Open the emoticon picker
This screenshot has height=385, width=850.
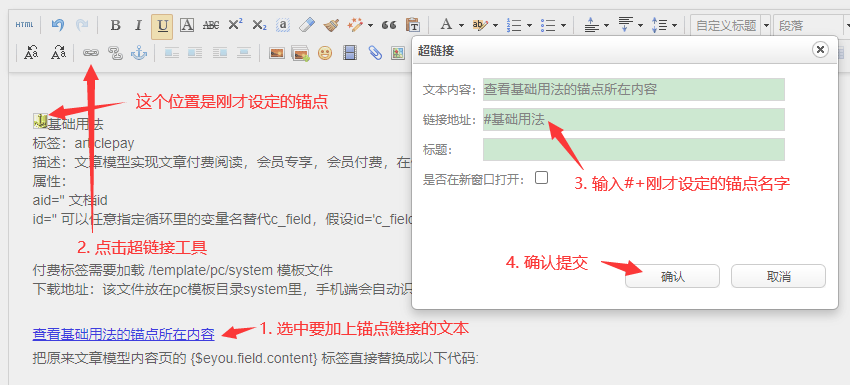click(325, 53)
